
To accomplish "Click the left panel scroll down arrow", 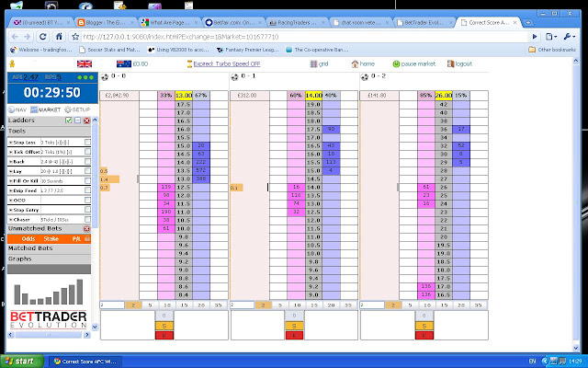I will pyautogui.click(x=95, y=327).
